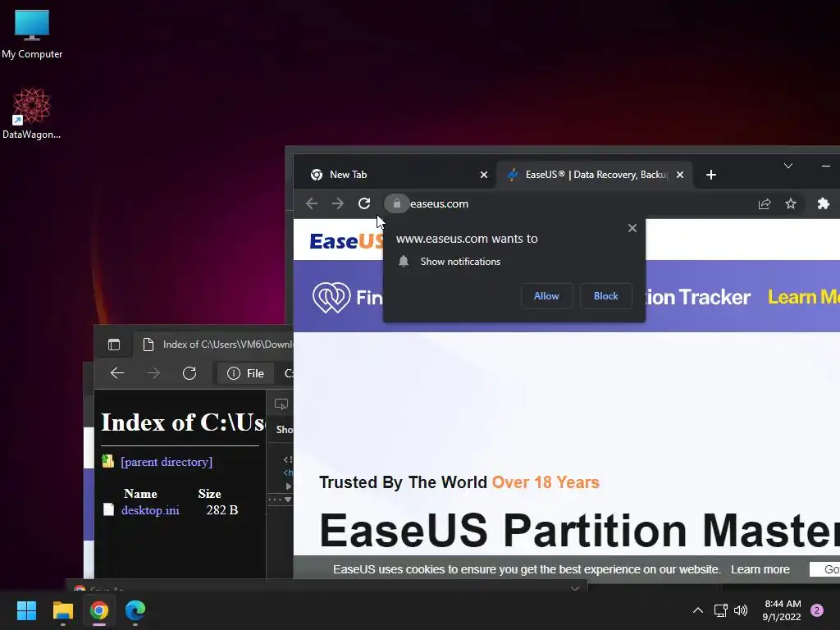Go back in the Chrome window
The width and height of the screenshot is (840, 630).
(312, 203)
